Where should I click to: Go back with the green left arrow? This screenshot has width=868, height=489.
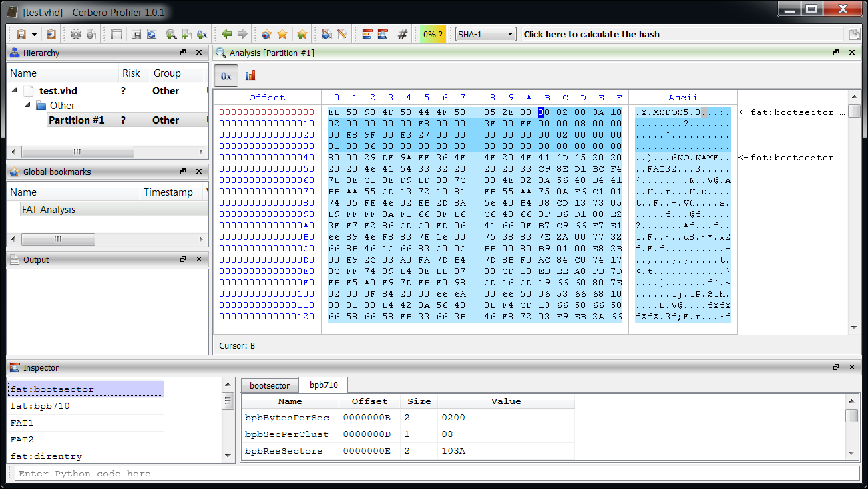227,34
